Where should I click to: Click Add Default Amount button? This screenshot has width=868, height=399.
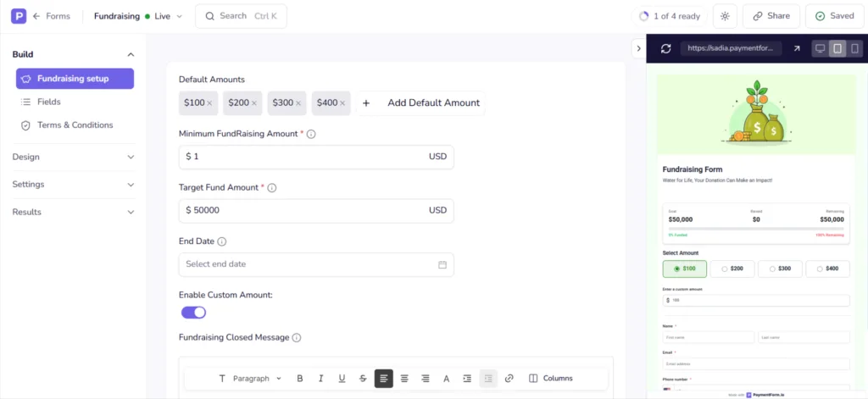(x=420, y=103)
